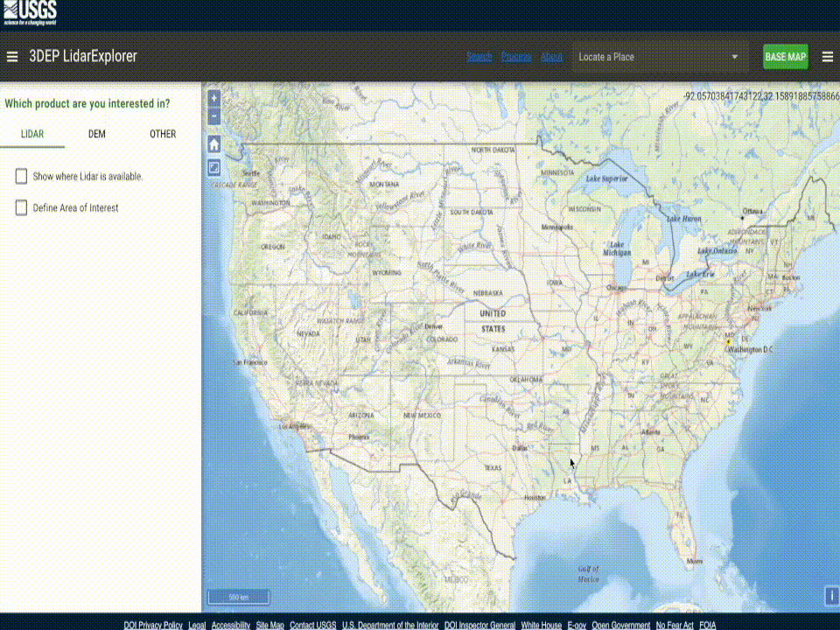Click the 3DEP LidarExplorer title
This screenshot has width=840, height=630.
coord(83,56)
